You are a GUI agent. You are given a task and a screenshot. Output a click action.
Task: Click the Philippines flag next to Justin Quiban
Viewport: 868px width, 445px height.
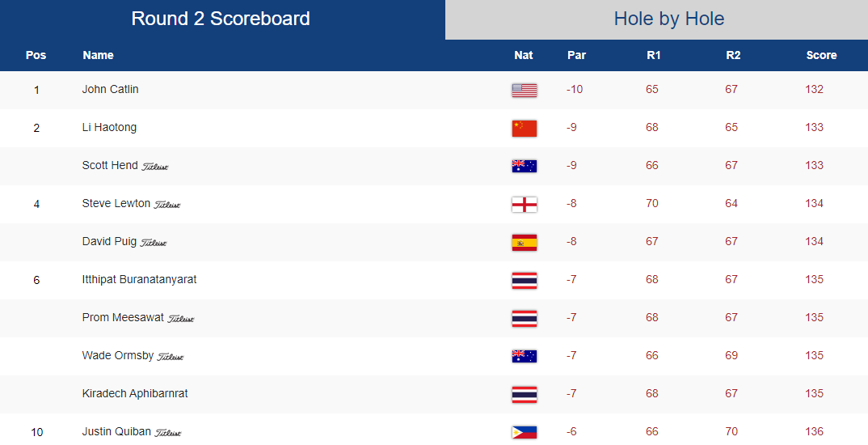coord(525,432)
